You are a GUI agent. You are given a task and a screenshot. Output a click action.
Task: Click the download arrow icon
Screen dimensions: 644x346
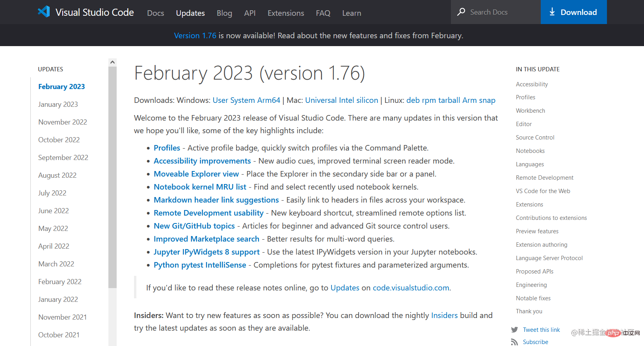[x=552, y=12]
